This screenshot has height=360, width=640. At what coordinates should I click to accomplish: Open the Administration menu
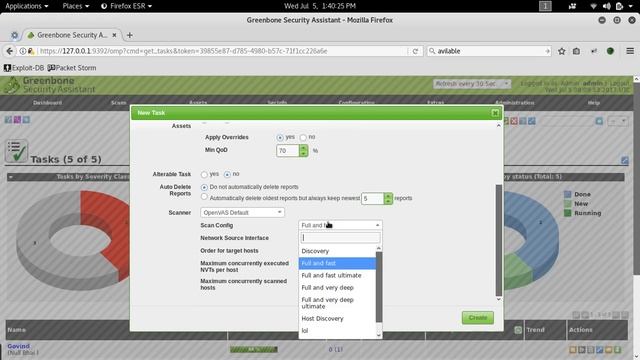pyautogui.click(x=514, y=103)
